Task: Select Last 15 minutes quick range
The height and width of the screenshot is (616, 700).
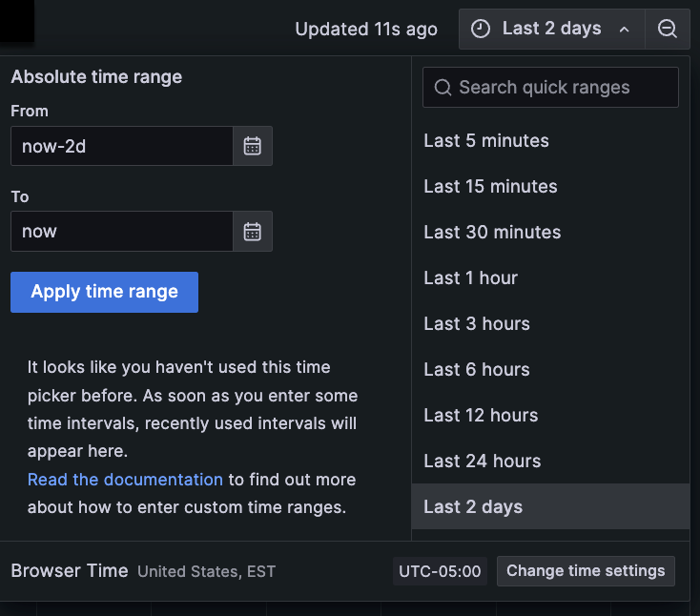Action: pos(490,187)
